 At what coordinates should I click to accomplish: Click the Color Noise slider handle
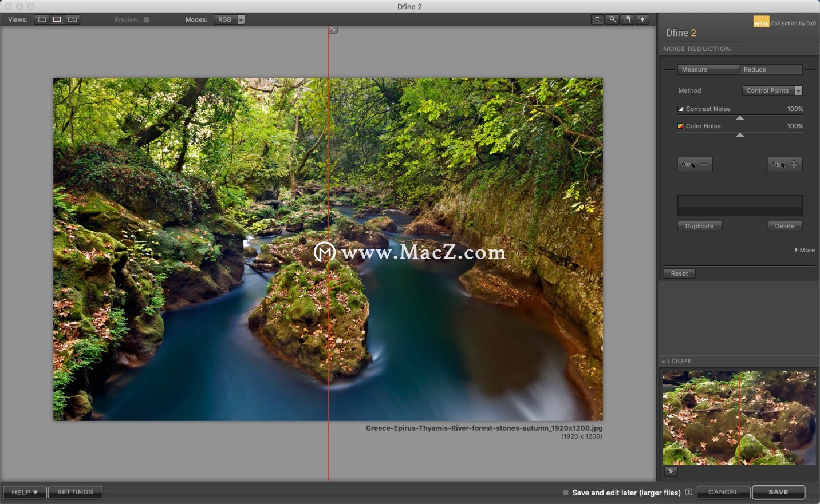click(740, 135)
